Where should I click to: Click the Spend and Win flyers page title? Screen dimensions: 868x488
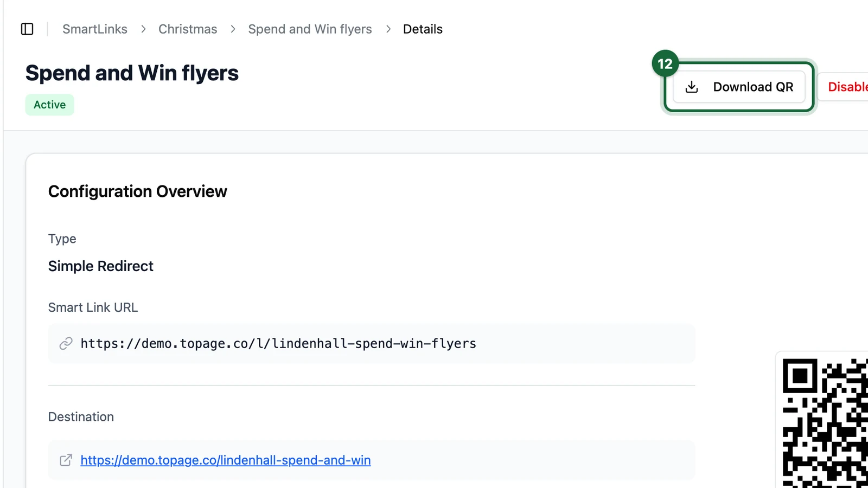click(x=132, y=73)
